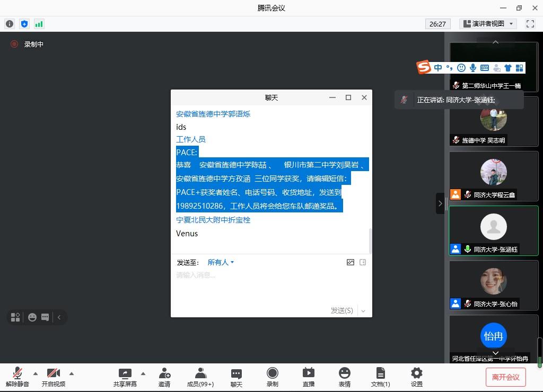
Task: Open Sogou toolbox grid icon
Action: (x=520, y=68)
